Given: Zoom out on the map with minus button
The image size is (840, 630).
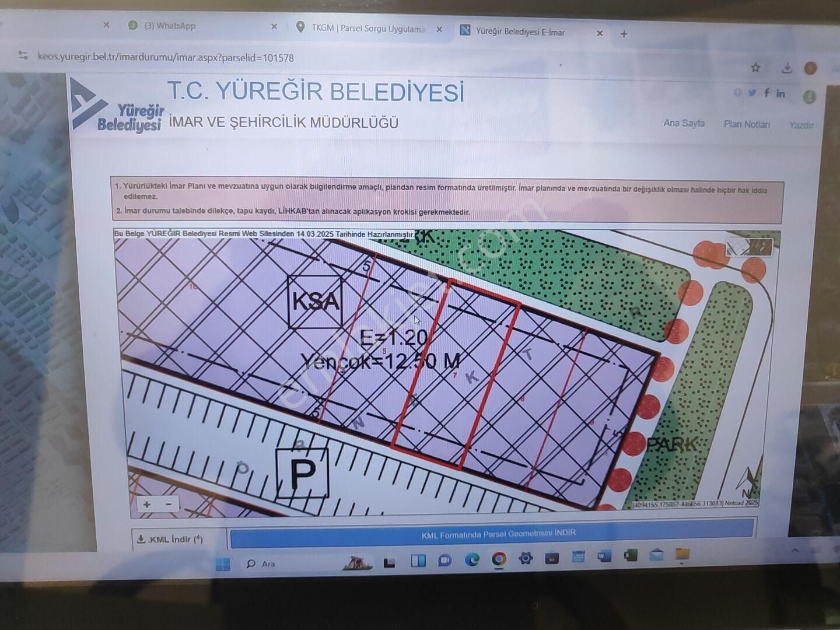Looking at the screenshot, I should click(x=169, y=505).
